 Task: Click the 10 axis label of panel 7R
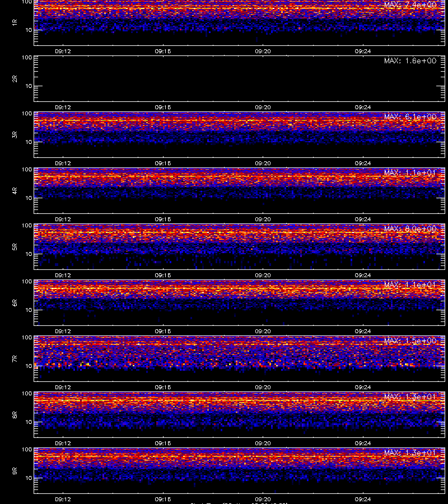click(x=29, y=366)
